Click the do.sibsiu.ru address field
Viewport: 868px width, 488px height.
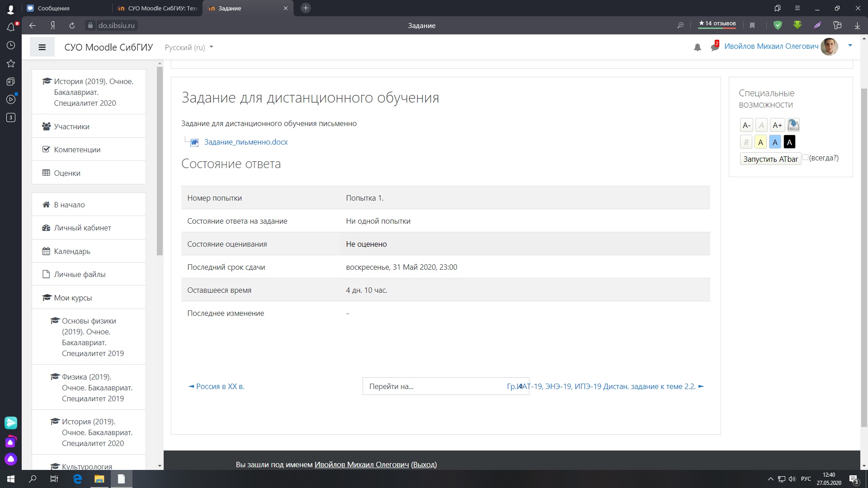(116, 25)
